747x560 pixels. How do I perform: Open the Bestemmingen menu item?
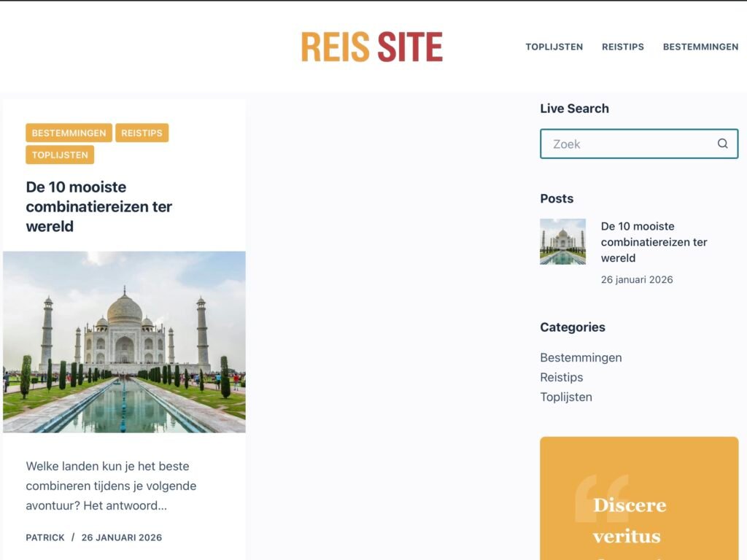700,47
